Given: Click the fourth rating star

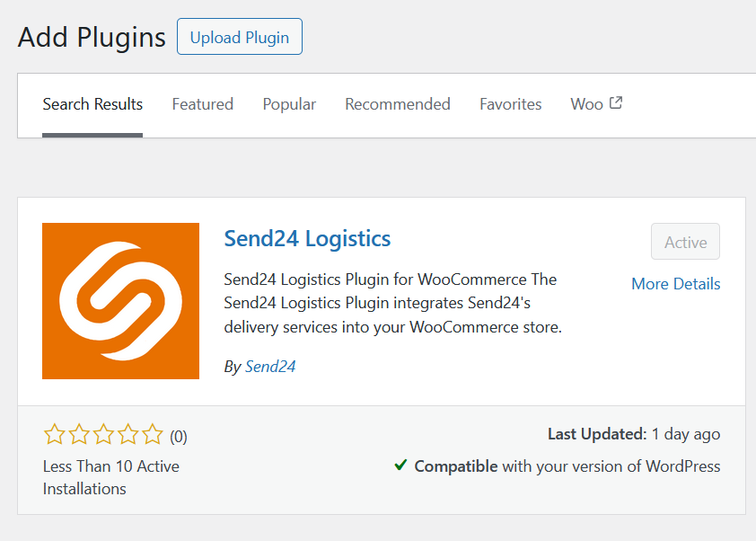Looking at the screenshot, I should click(127, 435).
